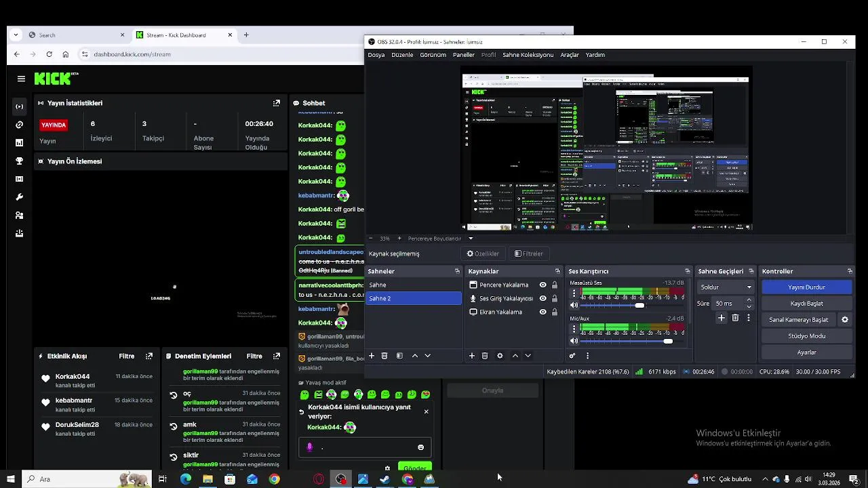Start recording with Kaydı Başlat

tap(806, 304)
